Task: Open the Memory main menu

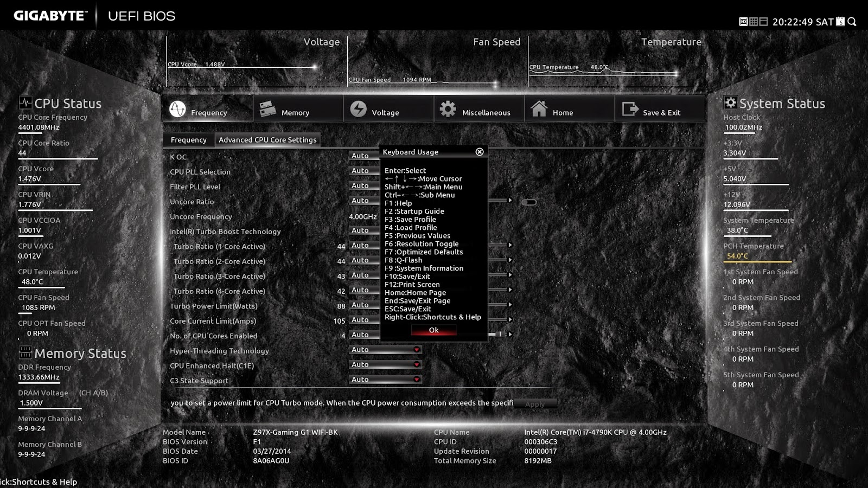Action: click(298, 109)
